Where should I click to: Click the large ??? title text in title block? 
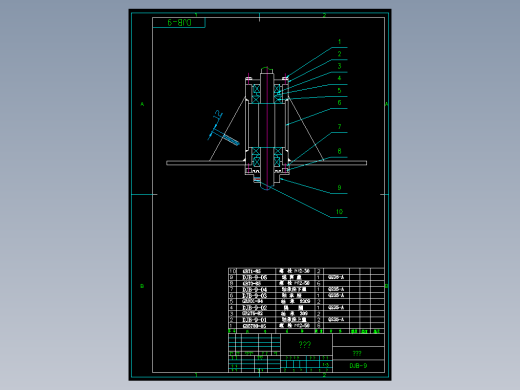tap(305, 344)
